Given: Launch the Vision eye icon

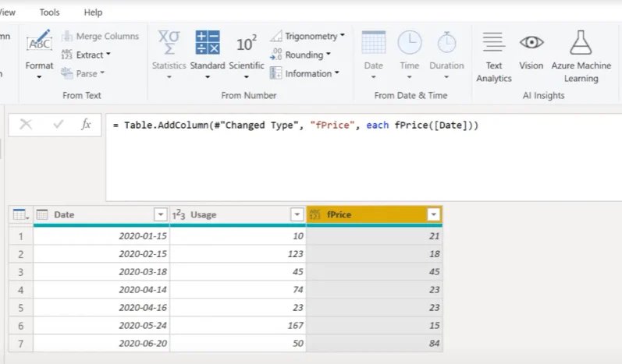Looking at the screenshot, I should (531, 42).
